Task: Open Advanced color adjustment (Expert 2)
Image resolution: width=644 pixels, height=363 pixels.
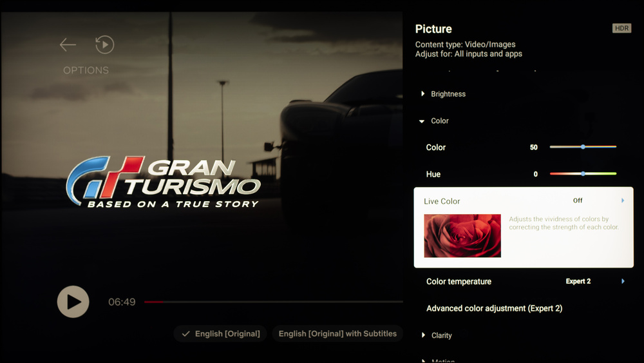Action: coord(494,308)
